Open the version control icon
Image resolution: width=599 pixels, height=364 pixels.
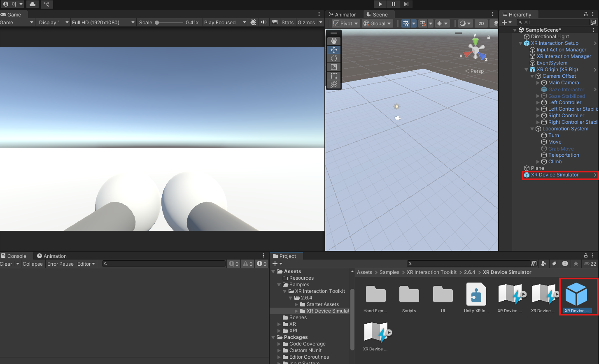[x=47, y=4]
